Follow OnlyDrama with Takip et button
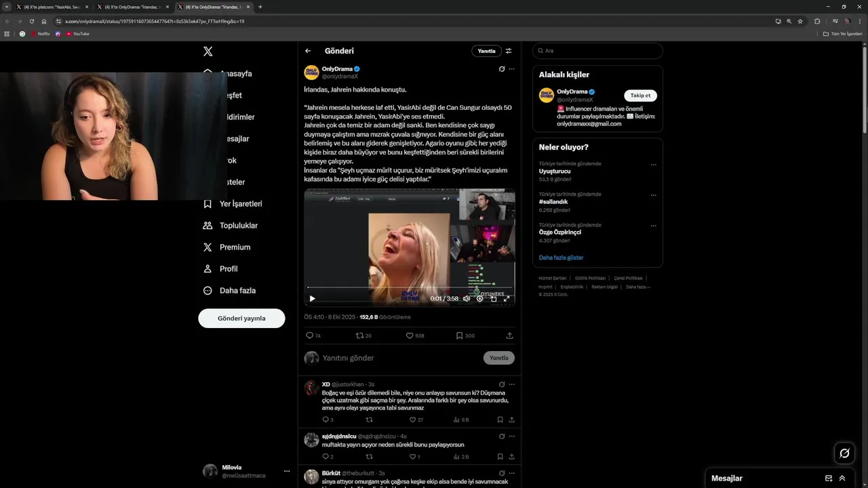Viewport: 868px width, 488px height. point(640,96)
